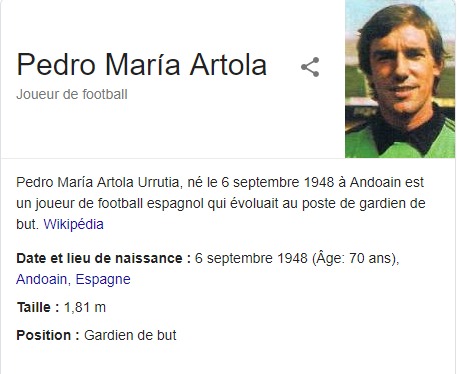Click the word évoluait in the description
The width and height of the screenshot is (457, 374).
tap(254, 203)
